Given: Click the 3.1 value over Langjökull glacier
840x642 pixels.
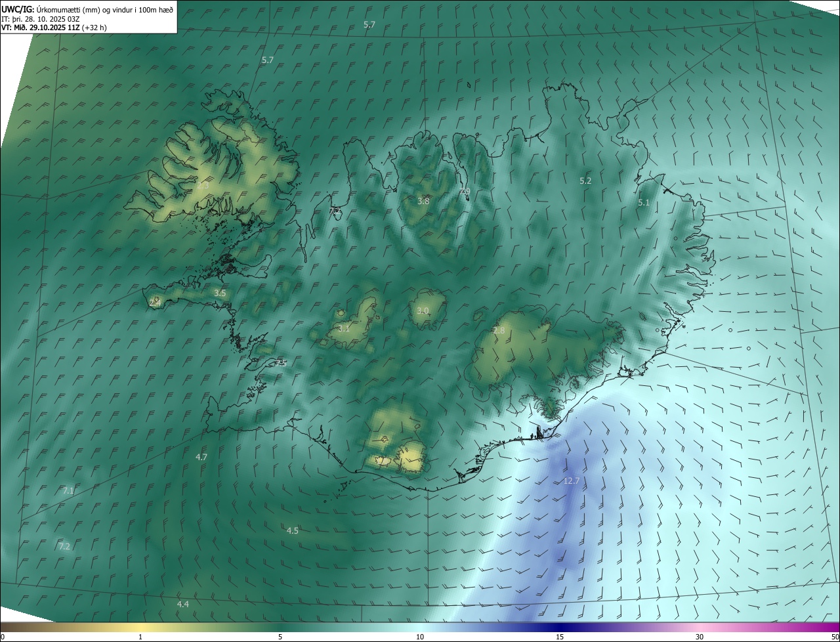Looking at the screenshot, I should point(344,328).
